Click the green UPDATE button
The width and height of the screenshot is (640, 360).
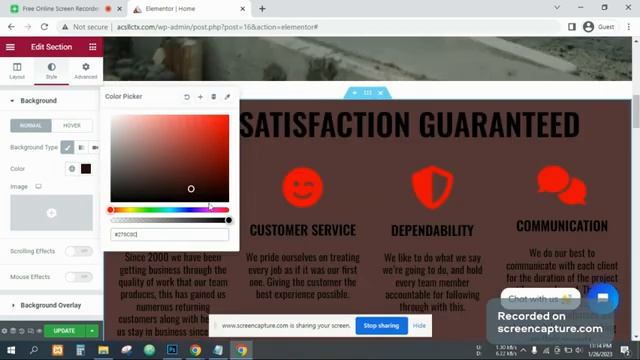[x=64, y=331]
